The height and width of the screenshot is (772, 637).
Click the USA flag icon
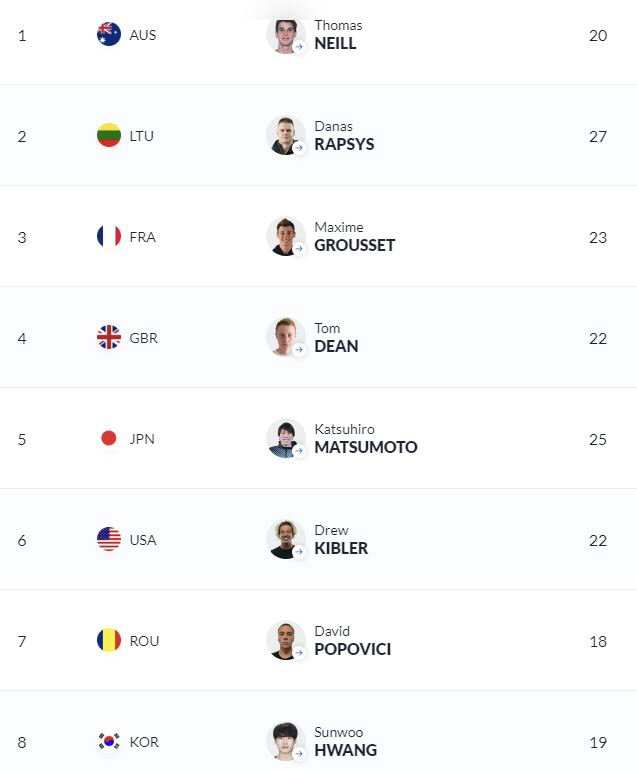[x=109, y=539]
